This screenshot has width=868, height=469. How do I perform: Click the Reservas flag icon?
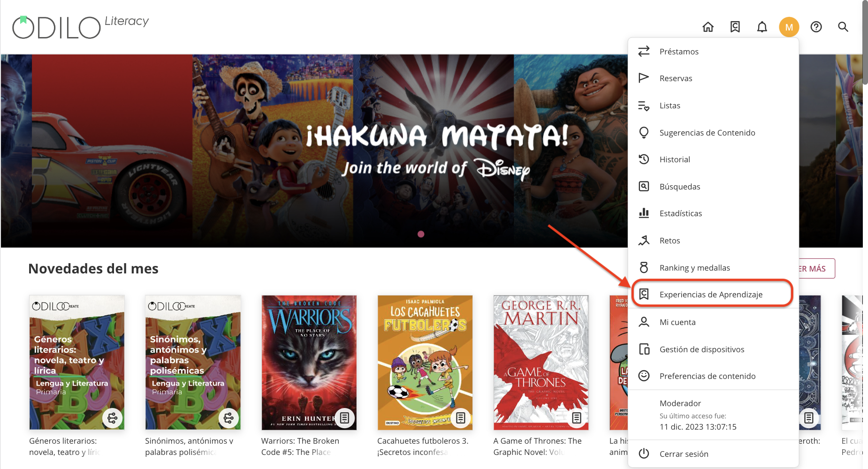tap(644, 78)
